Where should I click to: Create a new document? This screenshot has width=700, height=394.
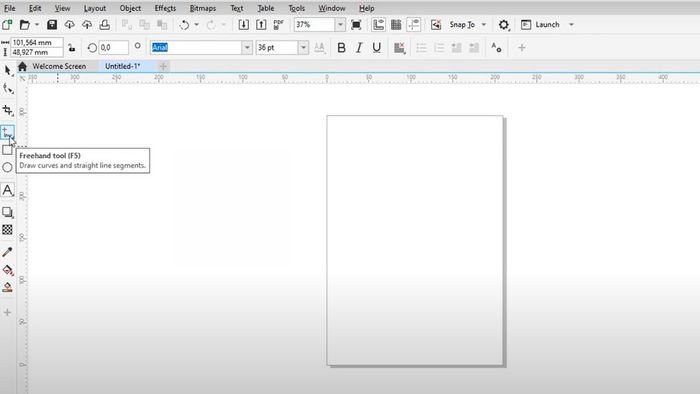tap(7, 25)
